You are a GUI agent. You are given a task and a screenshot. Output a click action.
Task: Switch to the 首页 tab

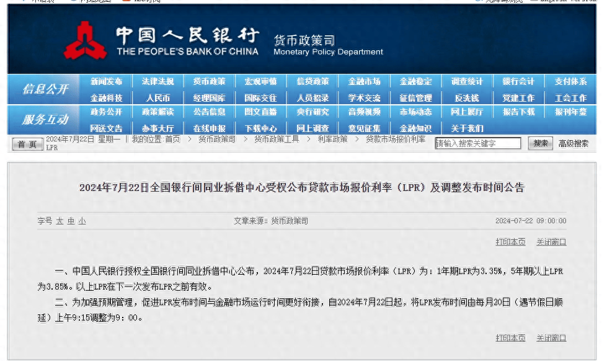point(26,143)
